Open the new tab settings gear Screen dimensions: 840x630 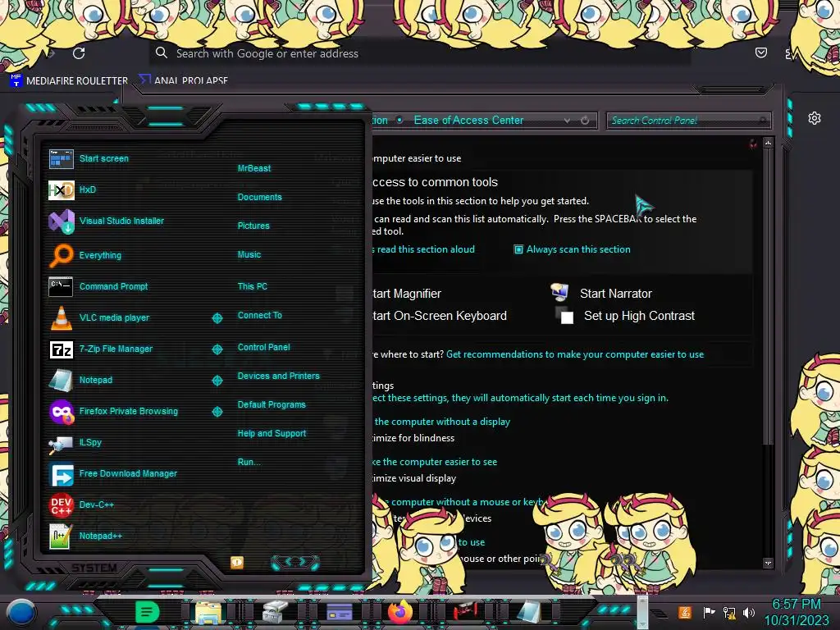point(815,118)
